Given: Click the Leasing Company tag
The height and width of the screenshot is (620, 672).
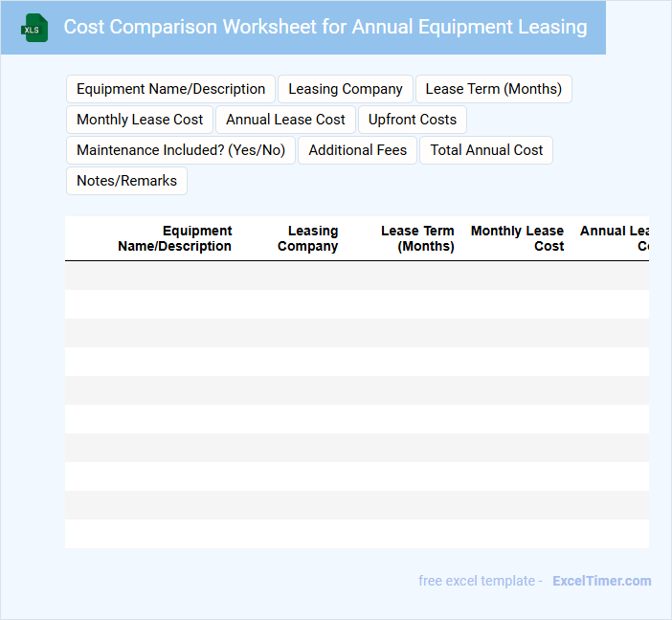Looking at the screenshot, I should coord(346,89).
